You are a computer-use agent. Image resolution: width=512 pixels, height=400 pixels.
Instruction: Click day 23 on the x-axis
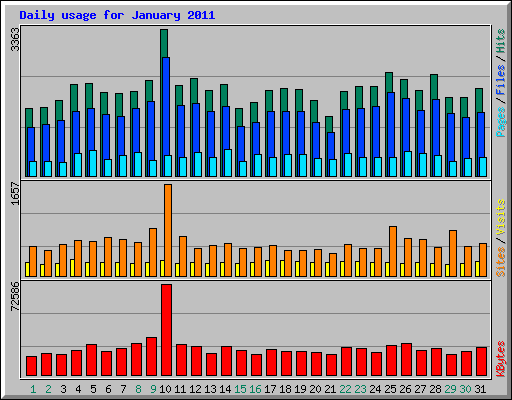pos(360,389)
